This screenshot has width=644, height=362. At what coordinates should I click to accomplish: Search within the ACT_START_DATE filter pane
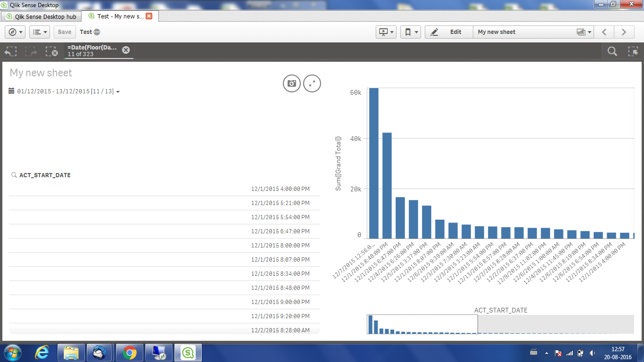[x=14, y=175]
